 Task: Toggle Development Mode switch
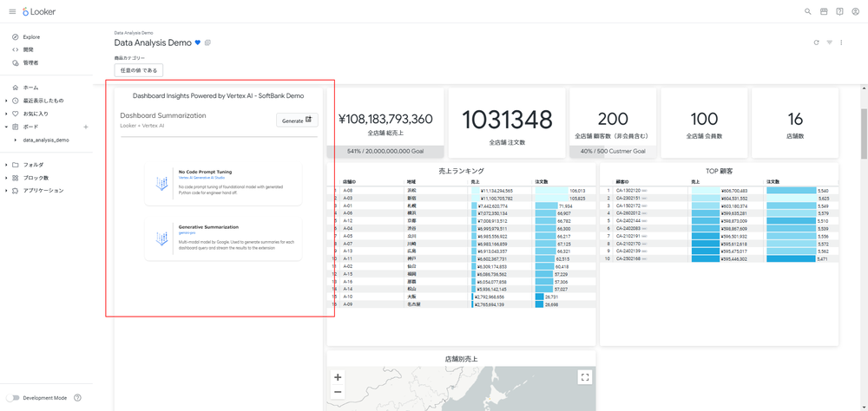(x=12, y=398)
